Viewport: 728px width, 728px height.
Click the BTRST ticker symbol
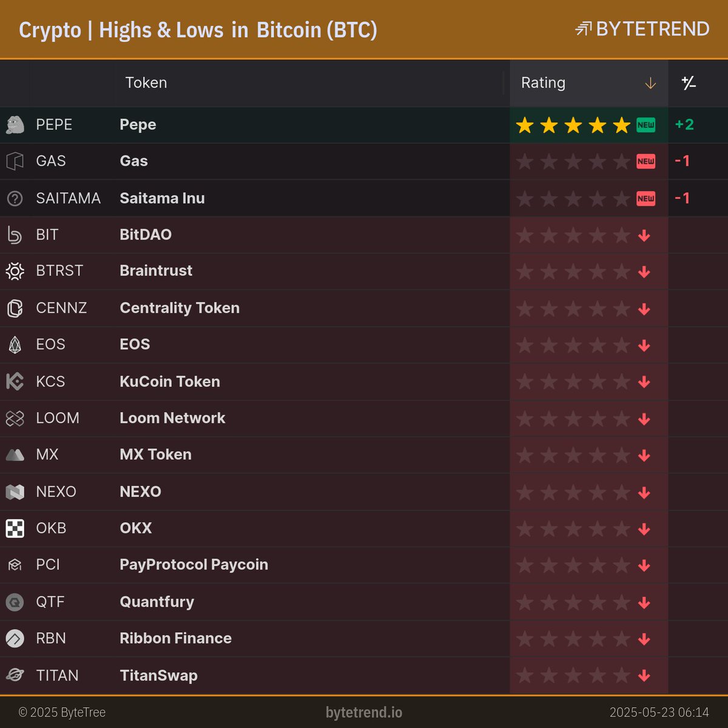click(59, 271)
